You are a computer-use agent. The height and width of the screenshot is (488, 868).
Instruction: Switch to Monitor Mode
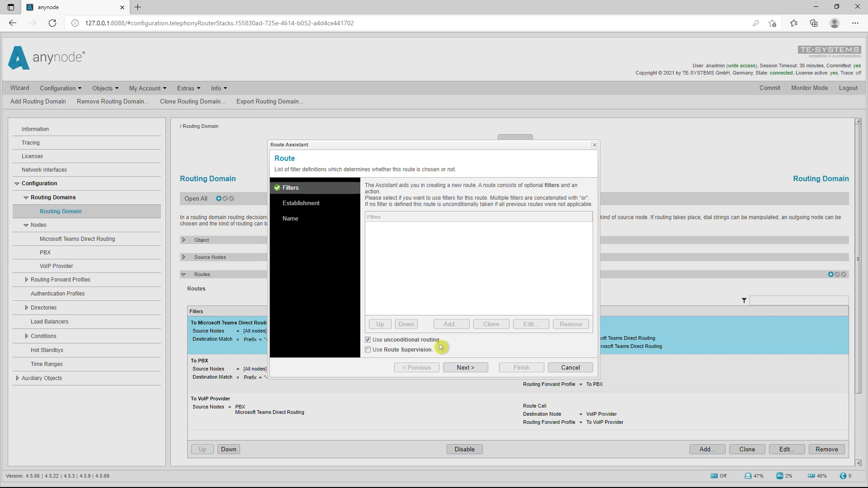point(809,88)
